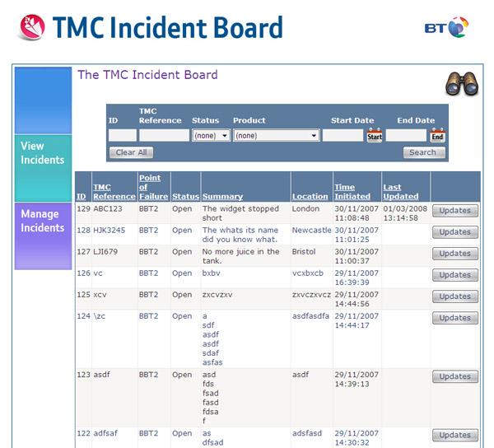This screenshot has width=494, height=448.
Task: Select reference HJK3245 cell
Action: [x=109, y=230]
